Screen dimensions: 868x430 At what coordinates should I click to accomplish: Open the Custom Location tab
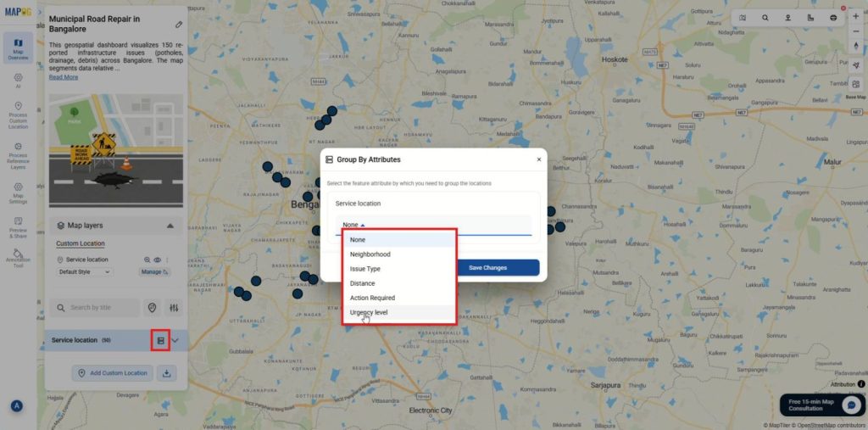pyautogui.click(x=81, y=243)
